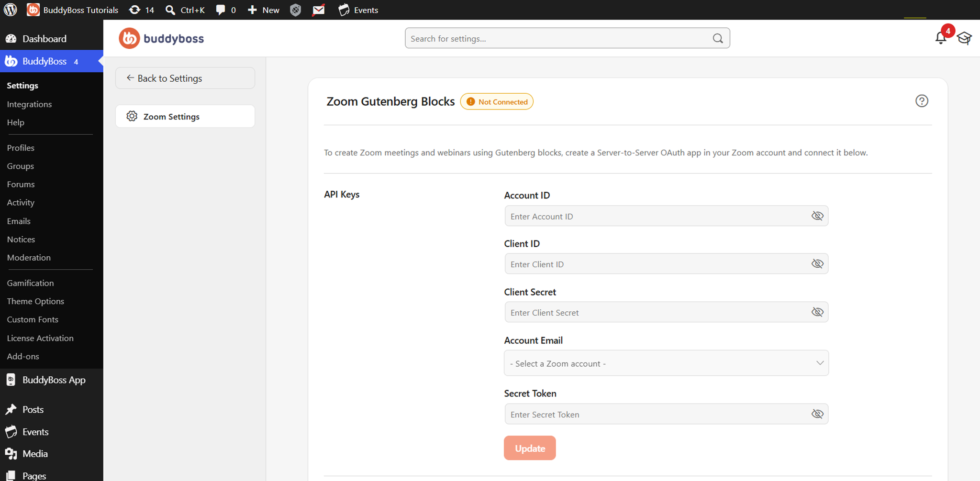
Task: Open the graduation cap tutorials icon
Action: coord(964,38)
